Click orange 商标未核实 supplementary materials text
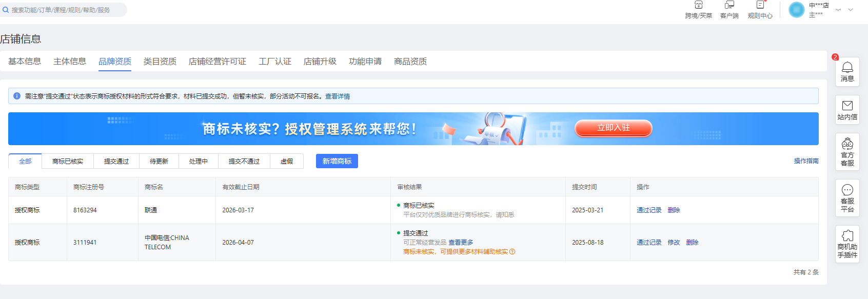This screenshot has height=299, width=868. (456, 252)
